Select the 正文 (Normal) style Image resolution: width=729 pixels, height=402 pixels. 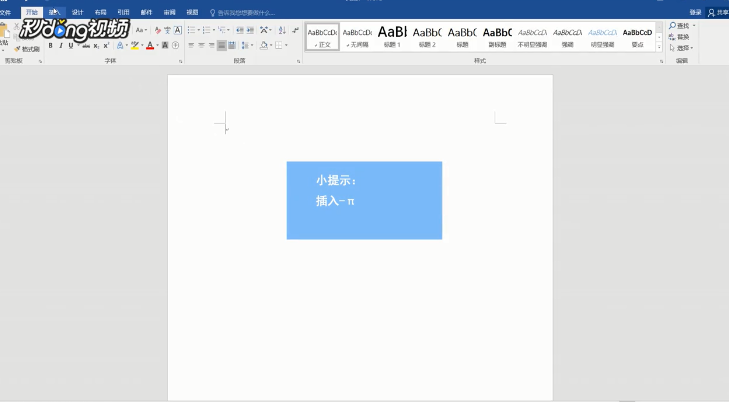tap(322, 36)
